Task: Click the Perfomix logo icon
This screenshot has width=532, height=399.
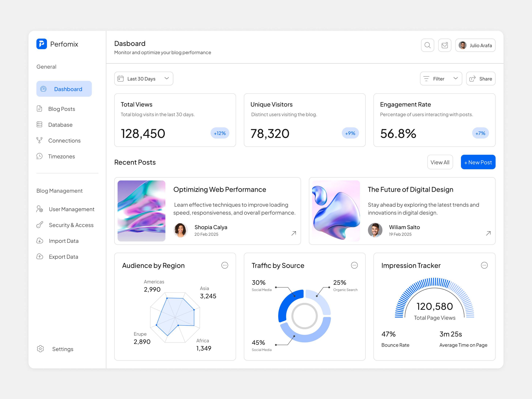Action: [x=41, y=44]
